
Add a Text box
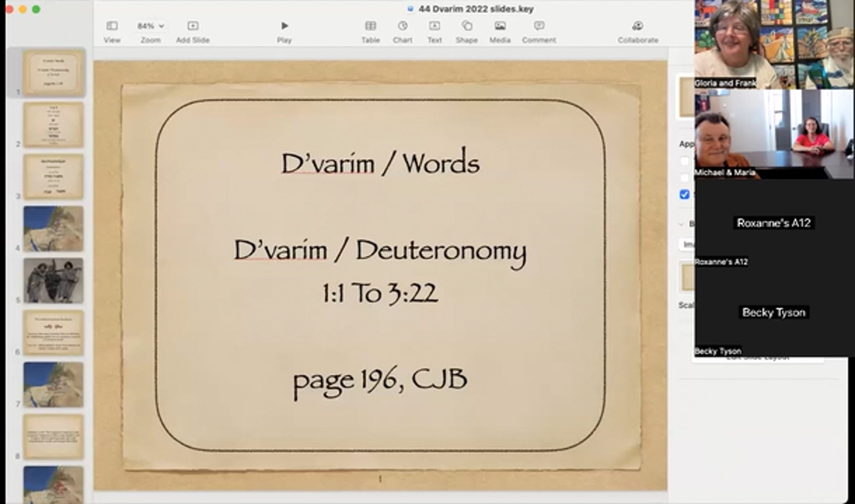click(x=434, y=26)
